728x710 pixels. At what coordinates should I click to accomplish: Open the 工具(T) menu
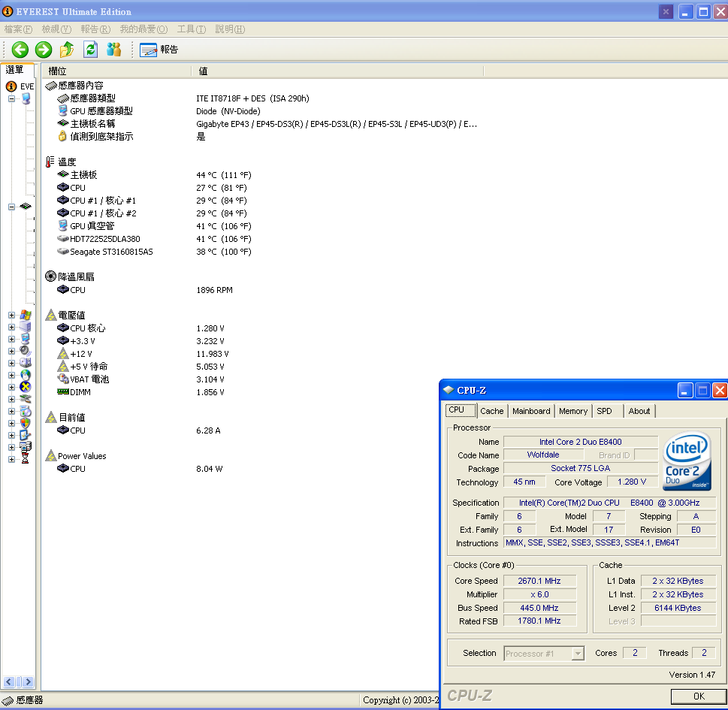coord(191,29)
